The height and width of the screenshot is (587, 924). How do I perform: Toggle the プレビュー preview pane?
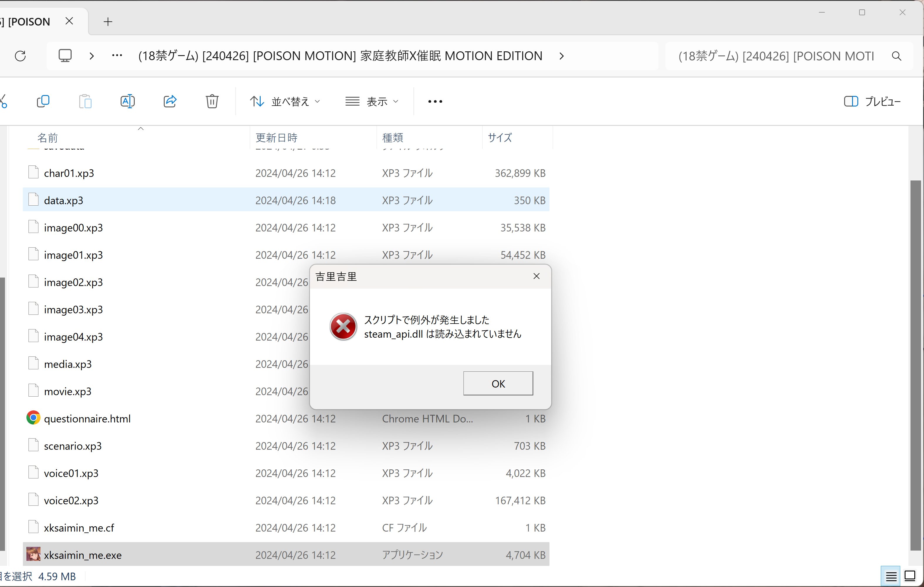point(872,102)
